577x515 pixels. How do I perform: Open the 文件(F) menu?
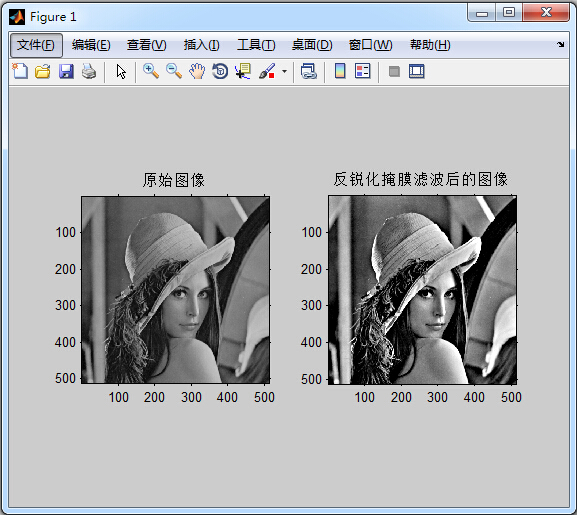pos(36,45)
